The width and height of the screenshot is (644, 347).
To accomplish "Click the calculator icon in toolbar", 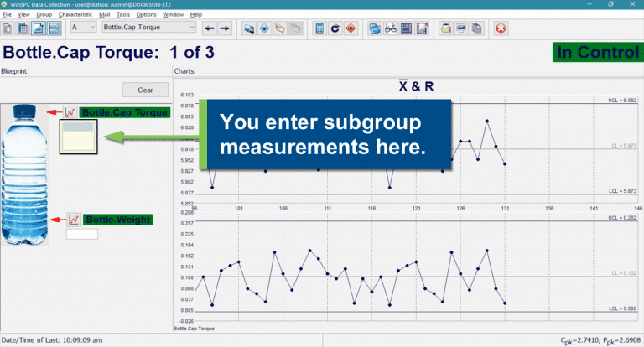I will (319, 28).
